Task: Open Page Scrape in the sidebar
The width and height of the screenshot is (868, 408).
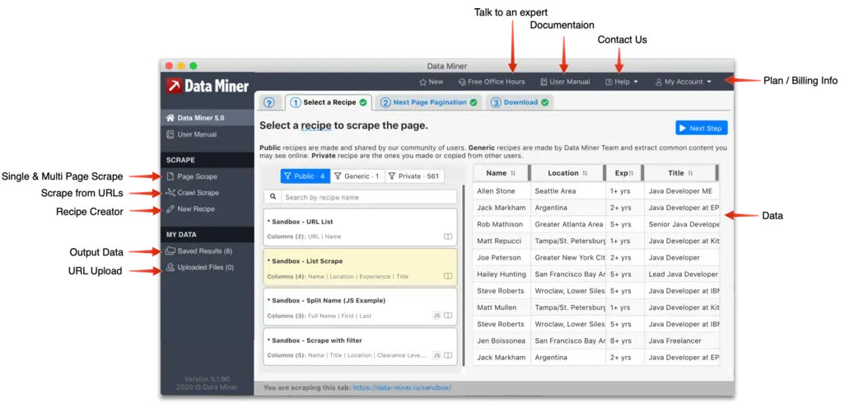Action: click(x=192, y=176)
